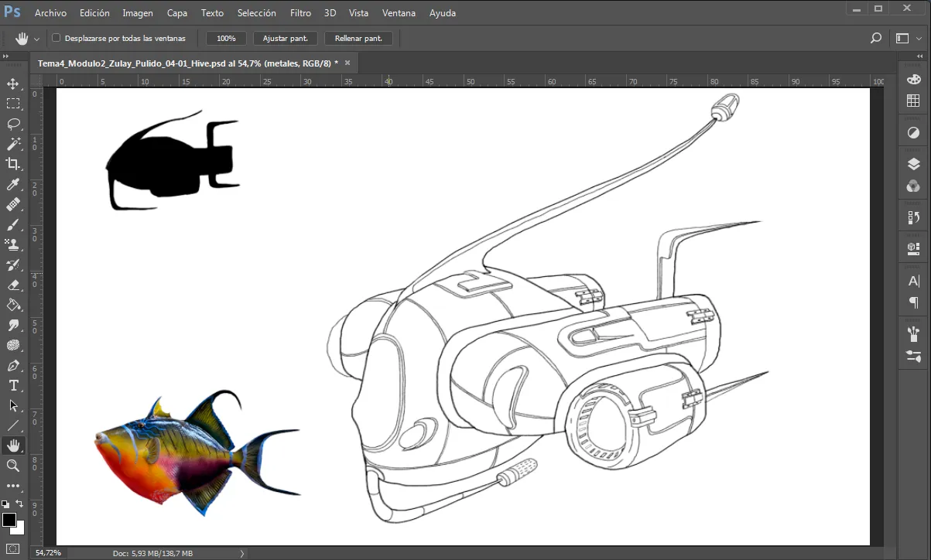Image resolution: width=931 pixels, height=560 pixels.
Task: Open the Selección menu
Action: [256, 13]
